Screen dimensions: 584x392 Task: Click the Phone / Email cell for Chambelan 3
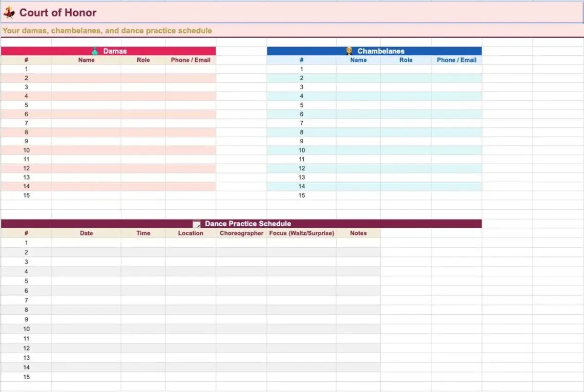pos(456,87)
